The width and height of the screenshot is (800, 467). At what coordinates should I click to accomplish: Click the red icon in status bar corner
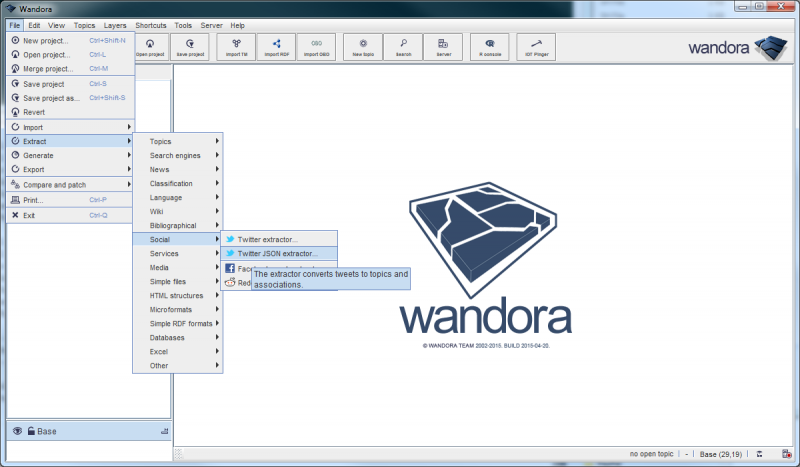pos(786,454)
